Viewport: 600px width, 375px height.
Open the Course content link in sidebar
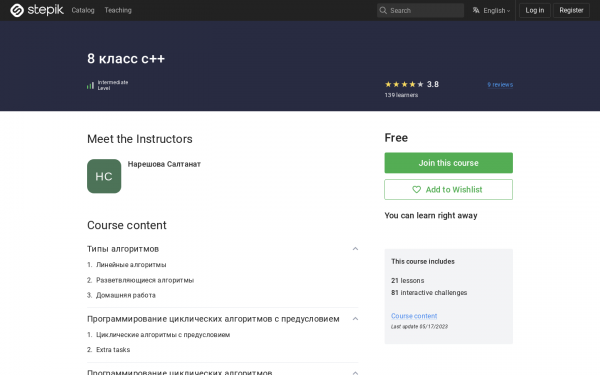414,316
